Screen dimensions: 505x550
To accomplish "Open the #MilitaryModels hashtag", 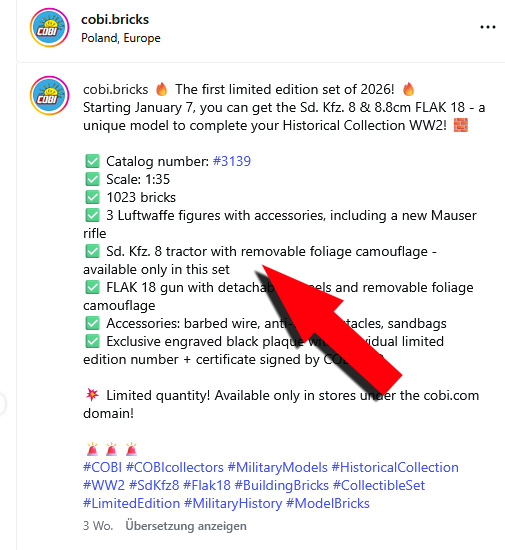I will coord(278,468).
